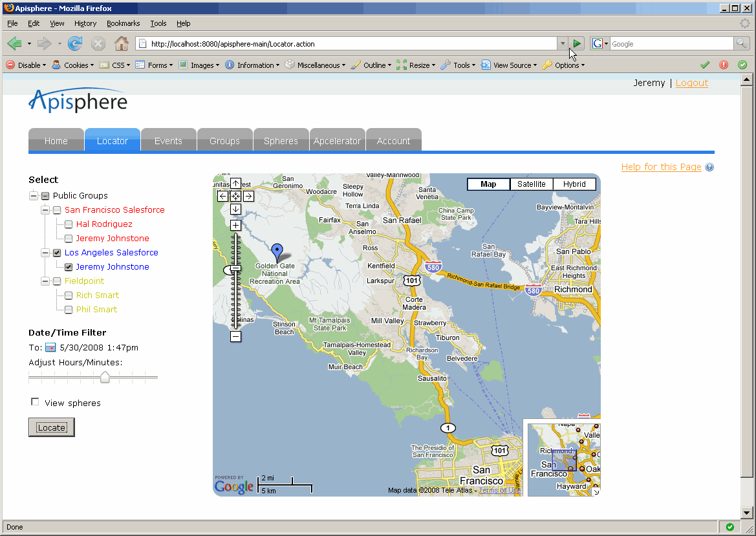Image resolution: width=756 pixels, height=536 pixels.
Task: Click the Google search magnifier icon
Action: (741, 44)
